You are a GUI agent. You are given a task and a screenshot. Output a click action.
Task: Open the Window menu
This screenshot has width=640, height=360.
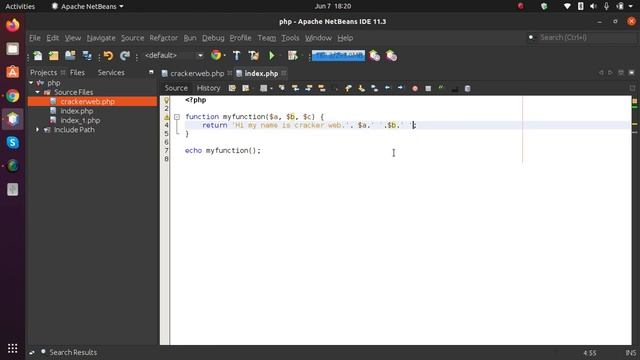[318, 38]
